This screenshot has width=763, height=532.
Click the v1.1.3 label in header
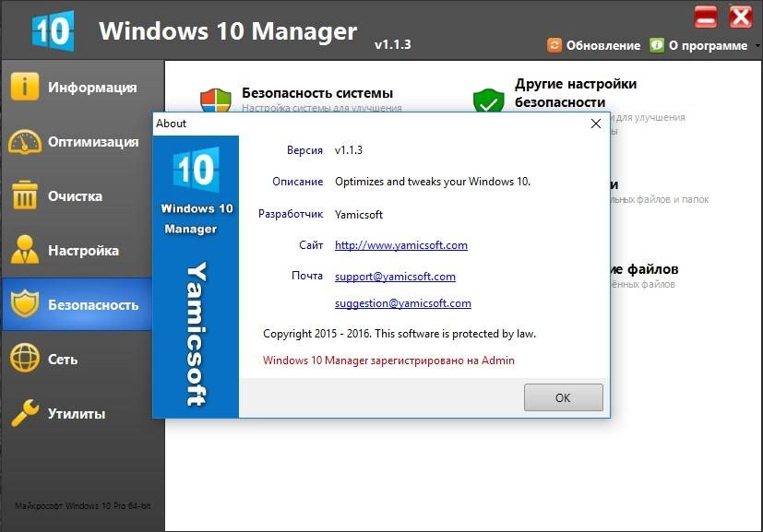393,44
